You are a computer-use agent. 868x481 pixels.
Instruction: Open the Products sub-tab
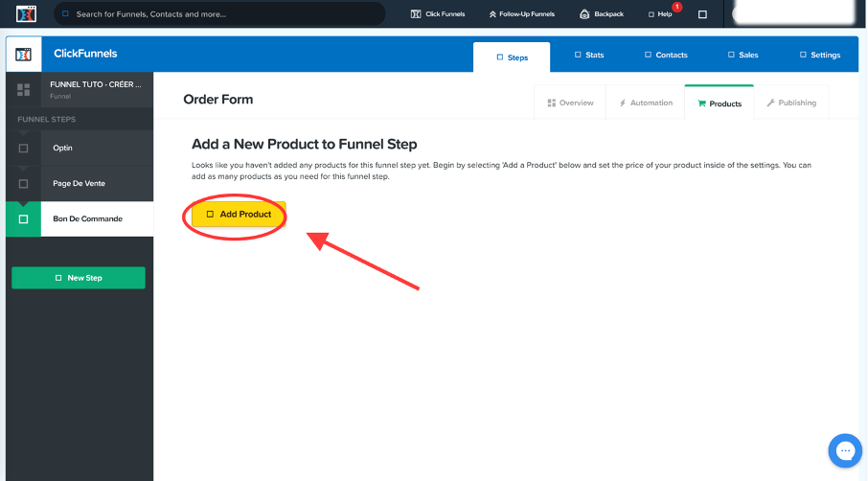[x=720, y=103]
